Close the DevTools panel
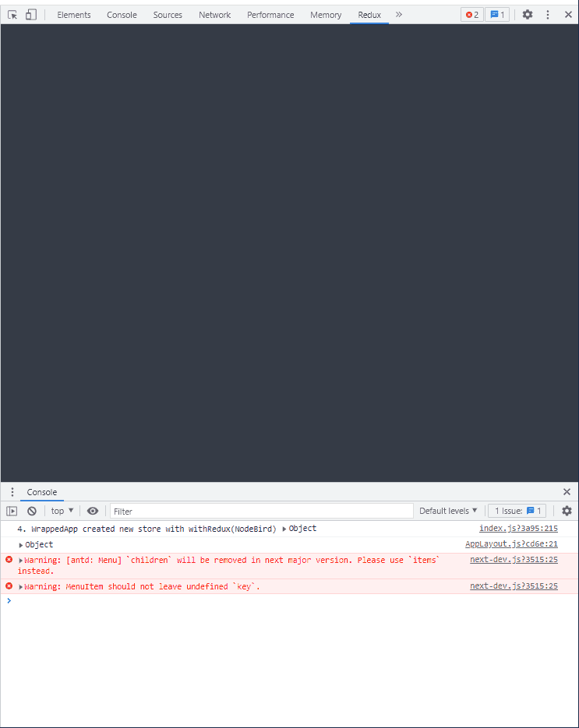The height and width of the screenshot is (728, 579). click(x=568, y=15)
